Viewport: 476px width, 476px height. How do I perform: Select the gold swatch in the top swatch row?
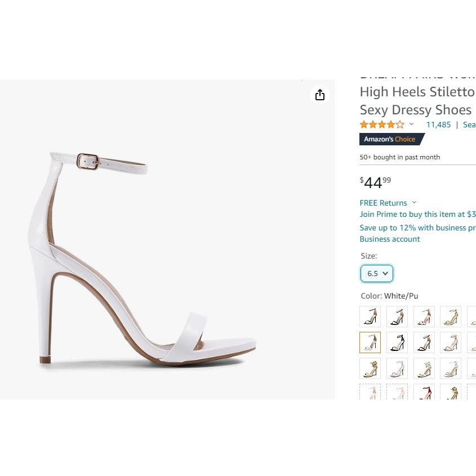(451, 317)
